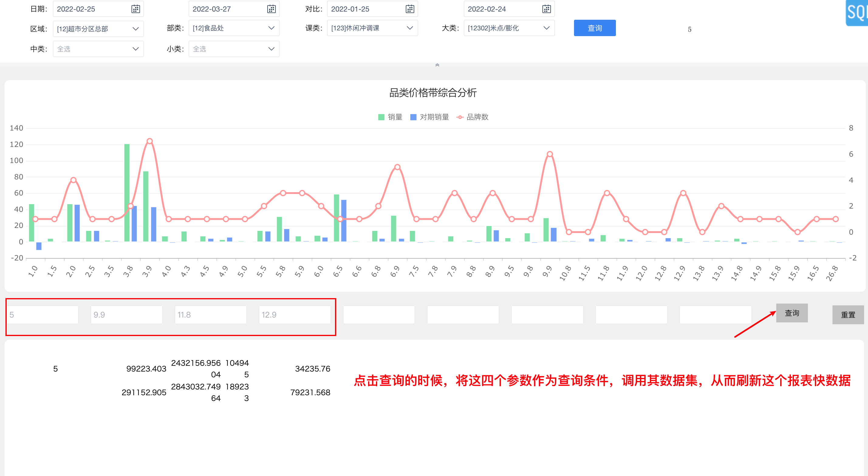
Task: Click the blue 查询 button
Action: point(595,28)
